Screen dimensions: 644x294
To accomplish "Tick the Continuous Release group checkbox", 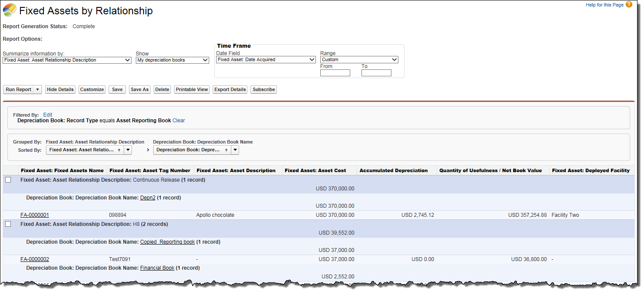I will pyautogui.click(x=8, y=180).
